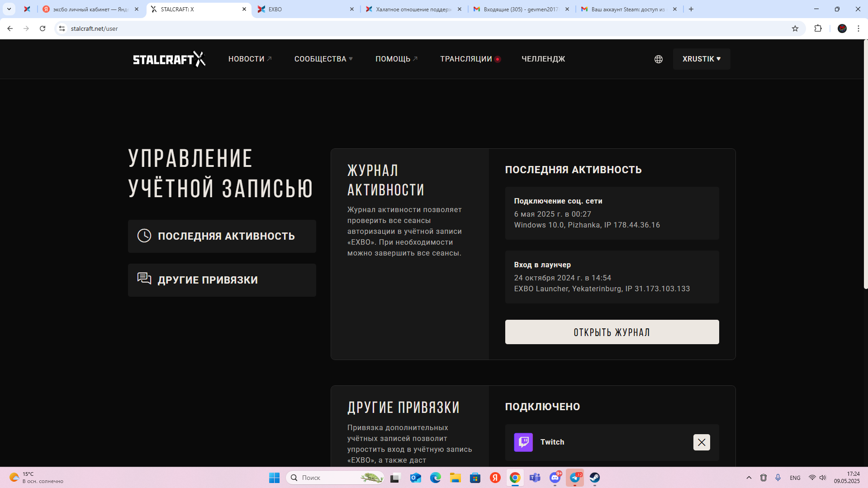Open Microsoft Teams from the taskbar
This screenshot has width=868, height=488.
pyautogui.click(x=535, y=478)
